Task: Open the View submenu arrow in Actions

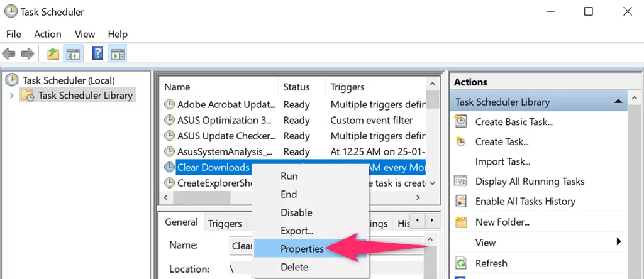Action: coord(619,242)
